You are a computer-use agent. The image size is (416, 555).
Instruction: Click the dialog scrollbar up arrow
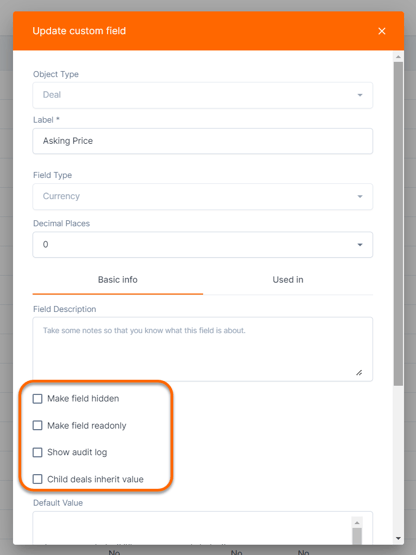click(398, 57)
